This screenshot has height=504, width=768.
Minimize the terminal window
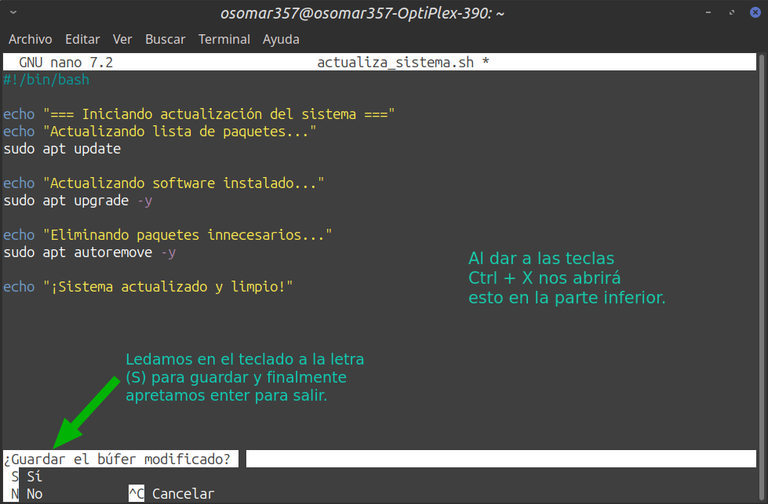708,12
